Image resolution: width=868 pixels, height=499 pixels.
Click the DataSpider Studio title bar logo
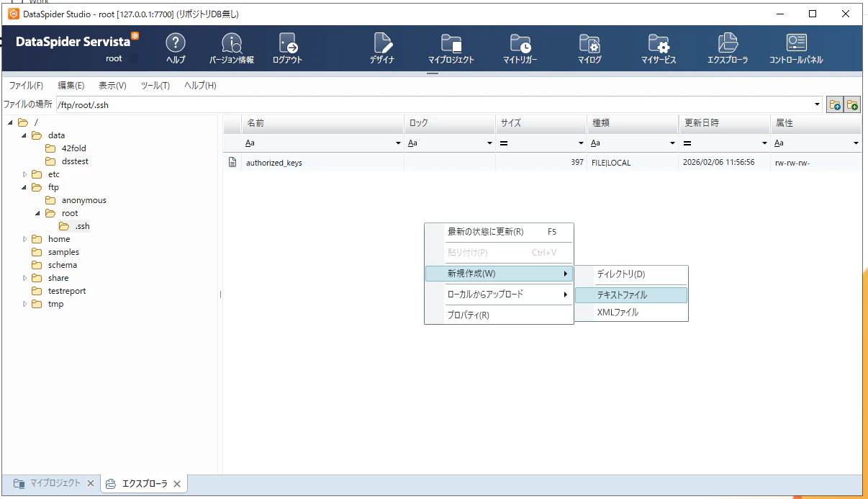coord(13,14)
